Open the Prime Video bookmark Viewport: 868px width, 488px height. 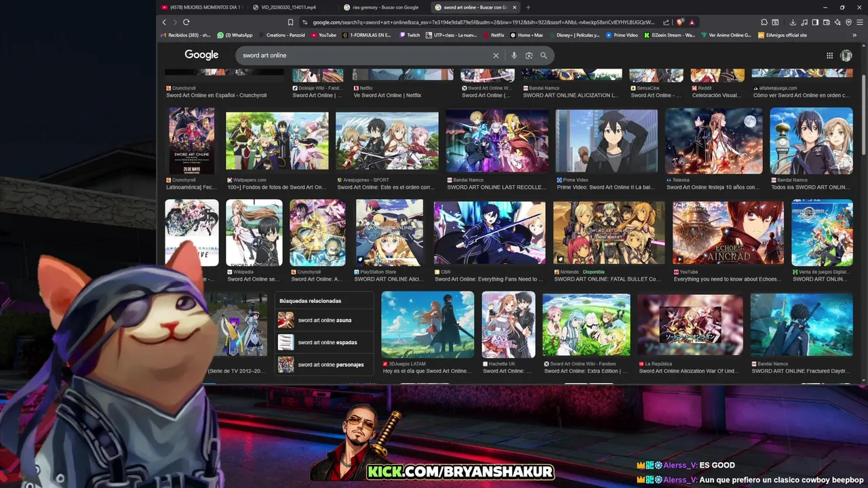point(622,35)
